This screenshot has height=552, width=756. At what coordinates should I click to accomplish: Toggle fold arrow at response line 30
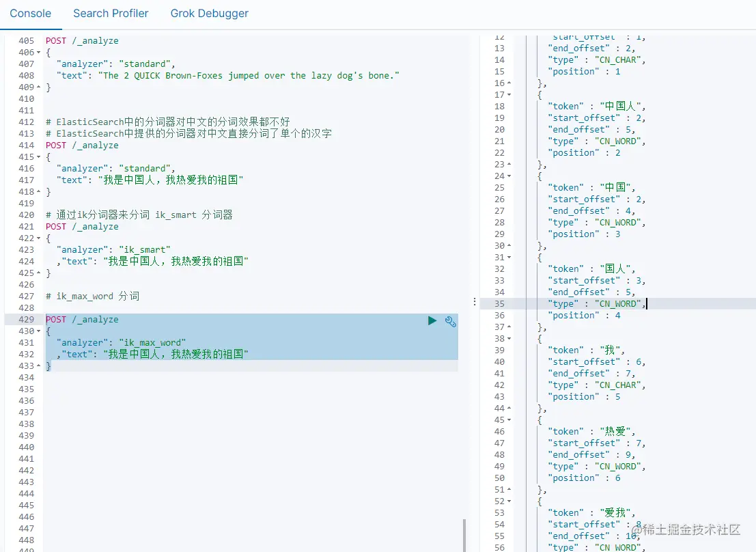point(509,246)
